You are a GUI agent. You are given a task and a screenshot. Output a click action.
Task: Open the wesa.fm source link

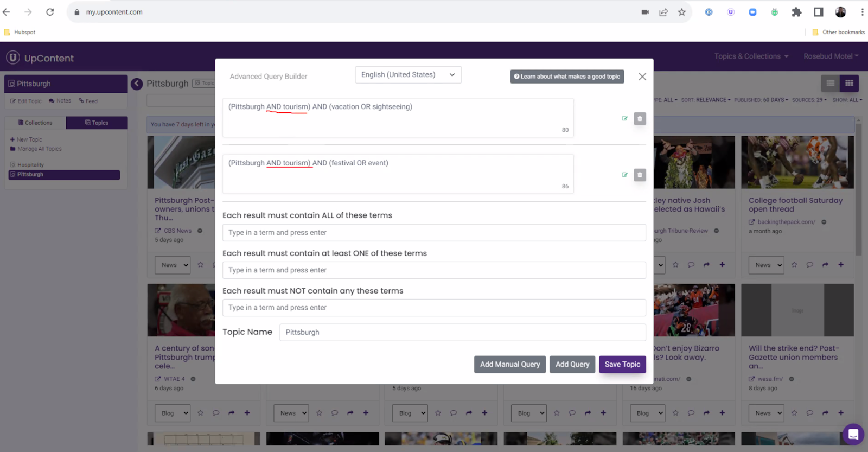[x=770, y=379]
